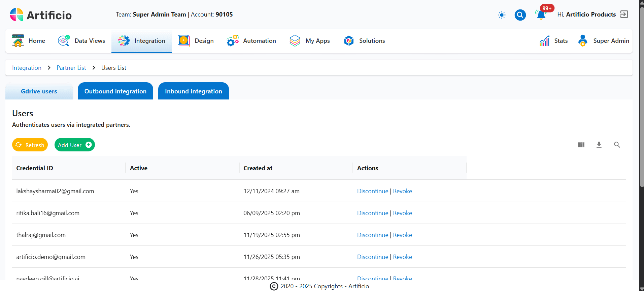The width and height of the screenshot is (644, 291).
Task: Discontinue lakshaysharma02@gmail.com
Action: pos(373,191)
